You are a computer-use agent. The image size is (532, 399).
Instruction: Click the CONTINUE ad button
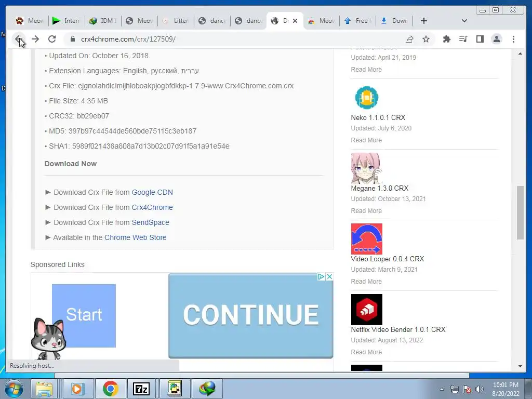(251, 315)
